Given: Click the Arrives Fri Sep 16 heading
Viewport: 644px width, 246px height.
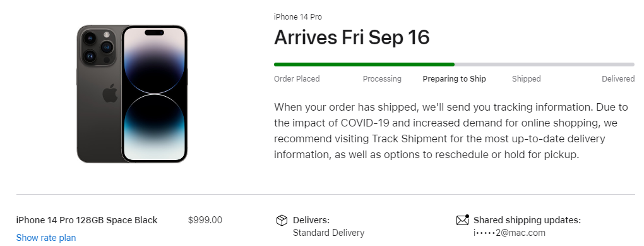Looking at the screenshot, I should pos(352,37).
